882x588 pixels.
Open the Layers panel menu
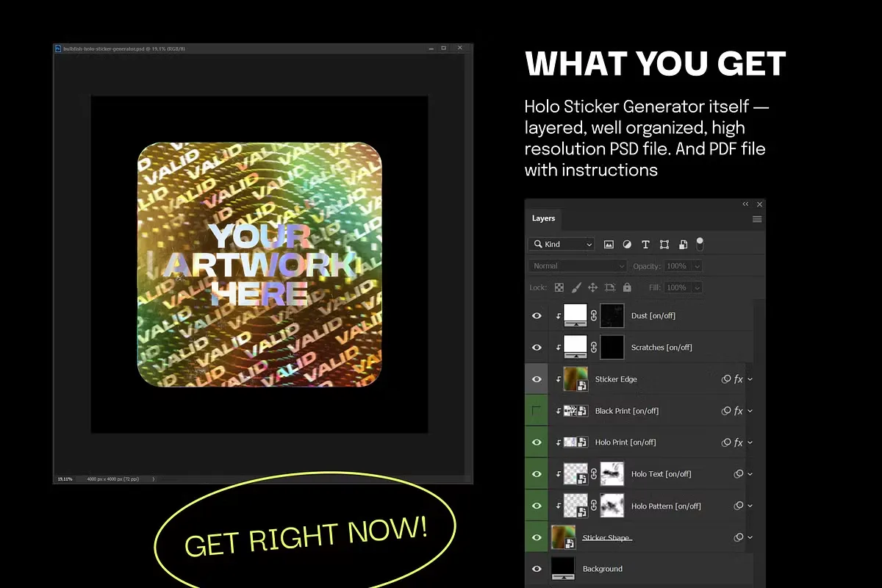[757, 219]
